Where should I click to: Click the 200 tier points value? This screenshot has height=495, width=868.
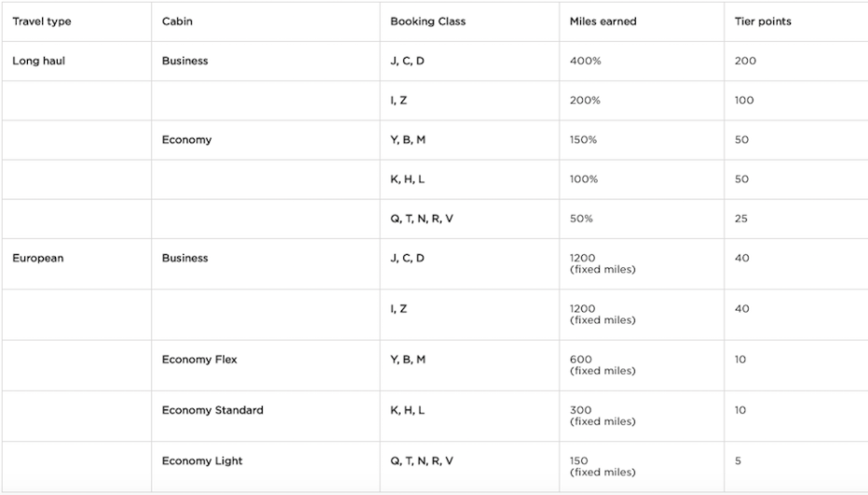(x=745, y=61)
